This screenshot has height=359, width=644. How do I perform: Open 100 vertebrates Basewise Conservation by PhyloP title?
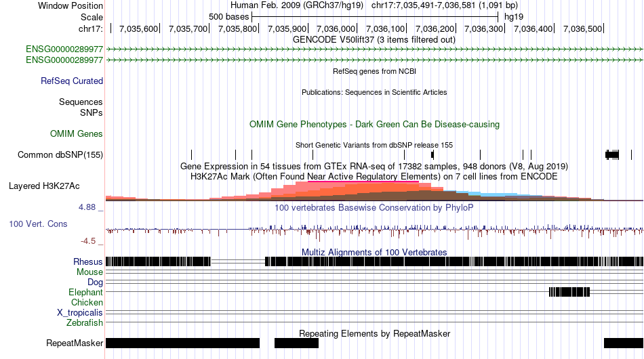(374, 207)
